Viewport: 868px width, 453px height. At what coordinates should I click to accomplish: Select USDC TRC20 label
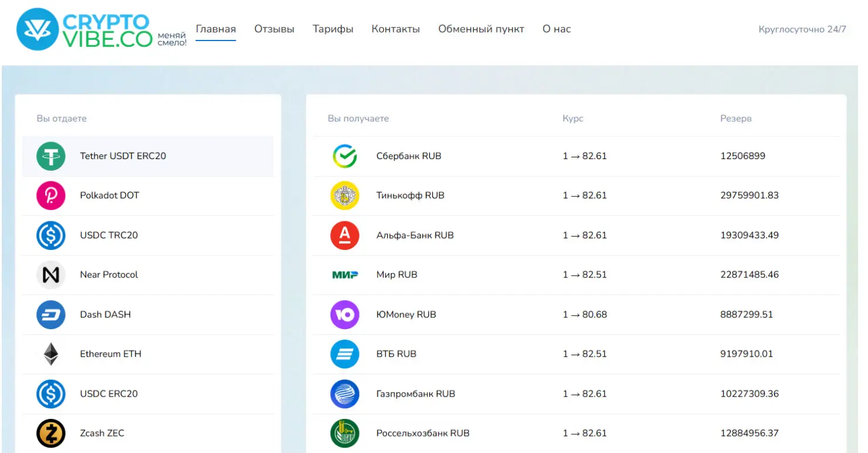tap(109, 235)
